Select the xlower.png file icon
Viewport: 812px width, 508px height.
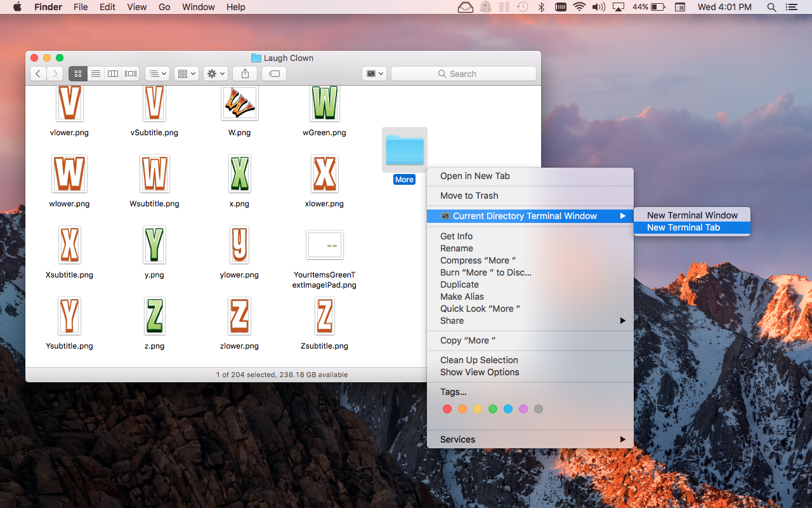[x=324, y=173]
